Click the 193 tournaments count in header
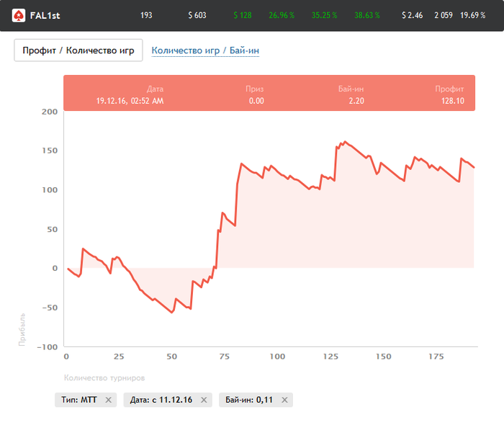This screenshot has width=504, height=430. point(146,15)
